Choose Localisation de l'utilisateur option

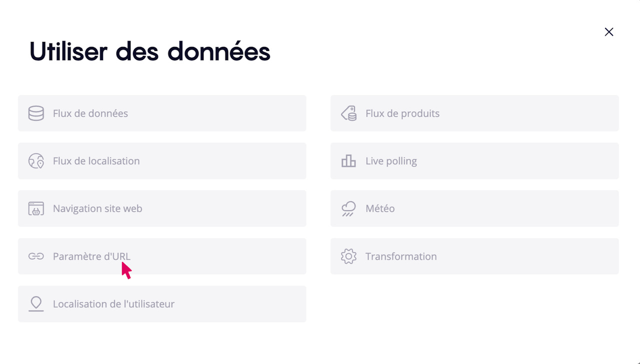click(x=162, y=304)
